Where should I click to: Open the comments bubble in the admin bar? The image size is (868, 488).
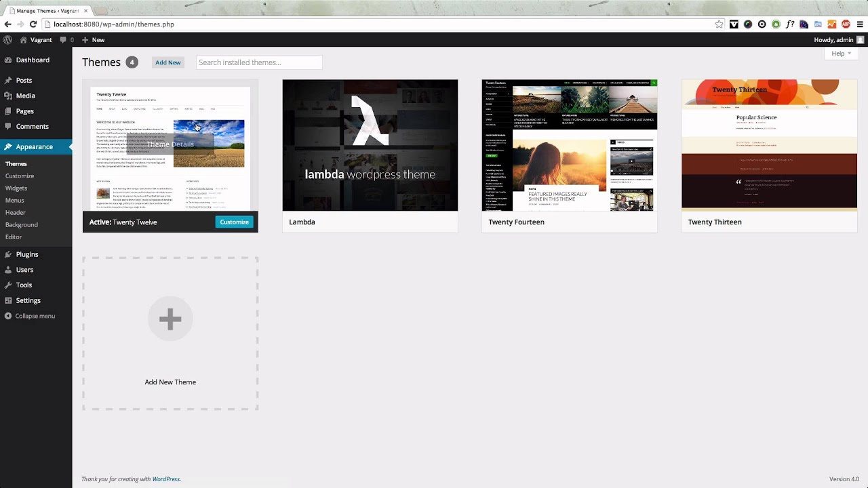pos(66,40)
